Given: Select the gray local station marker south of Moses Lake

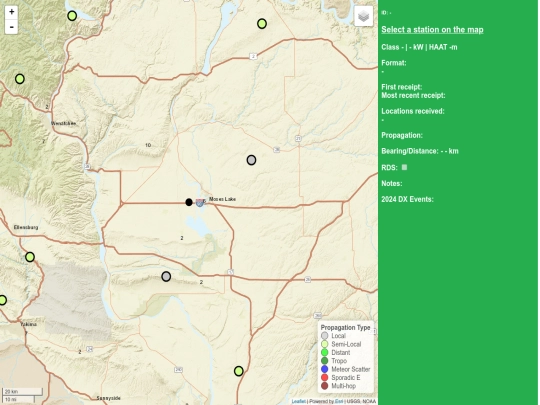Looking at the screenshot, I should click(x=166, y=277).
